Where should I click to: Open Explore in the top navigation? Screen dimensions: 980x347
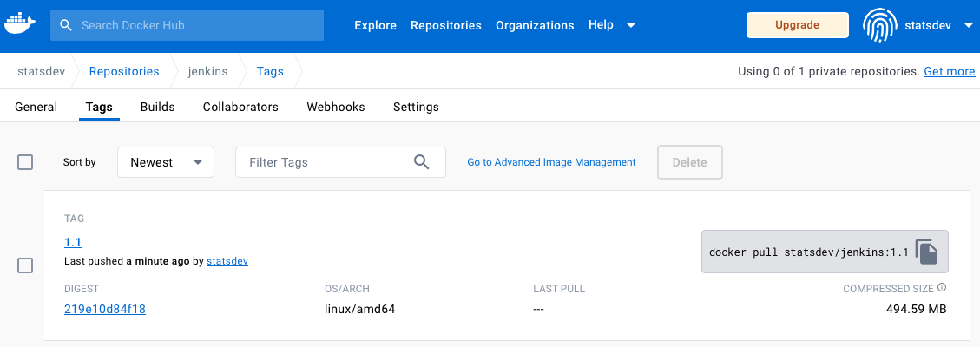376,25
